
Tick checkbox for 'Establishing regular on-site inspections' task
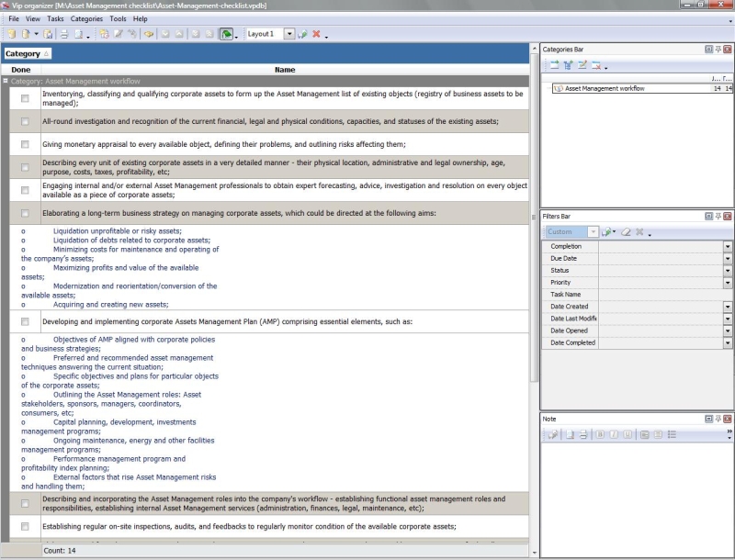25,526
